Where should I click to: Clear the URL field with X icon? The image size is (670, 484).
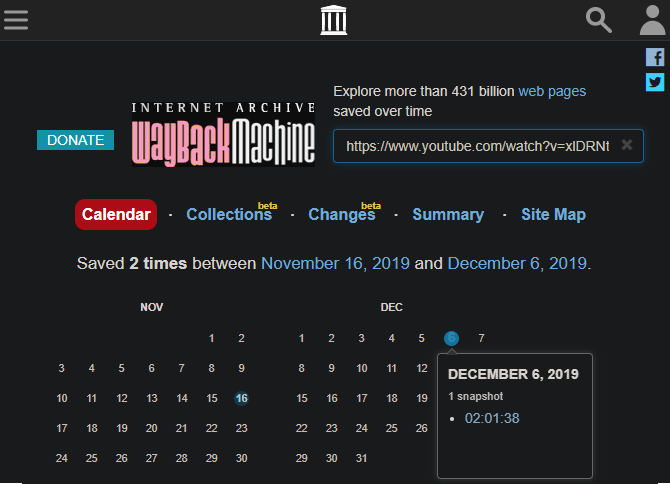tap(627, 145)
